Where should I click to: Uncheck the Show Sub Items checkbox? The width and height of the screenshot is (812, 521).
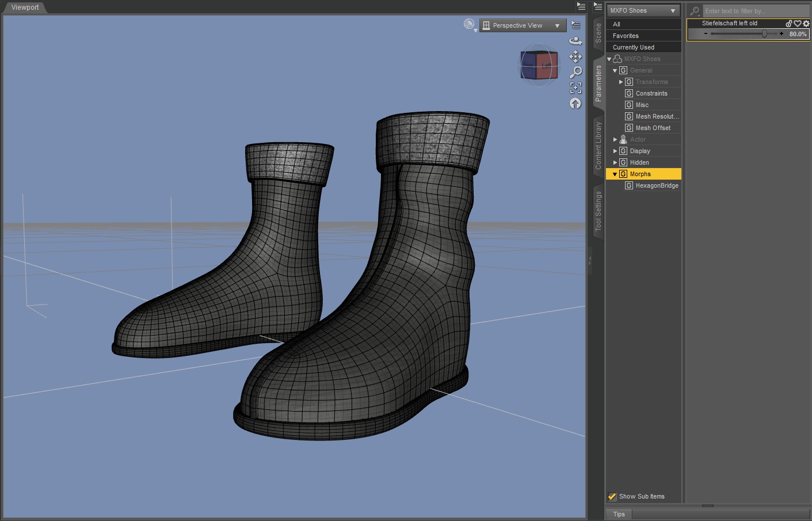[612, 496]
